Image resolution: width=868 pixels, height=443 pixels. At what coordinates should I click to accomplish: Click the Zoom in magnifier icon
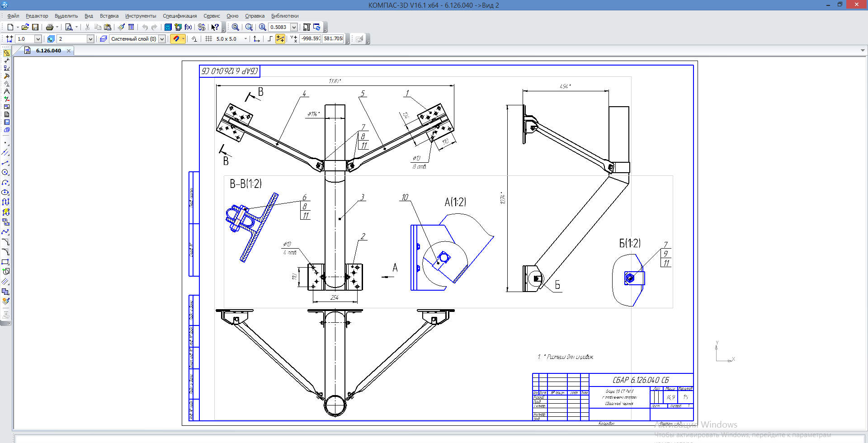tap(262, 27)
